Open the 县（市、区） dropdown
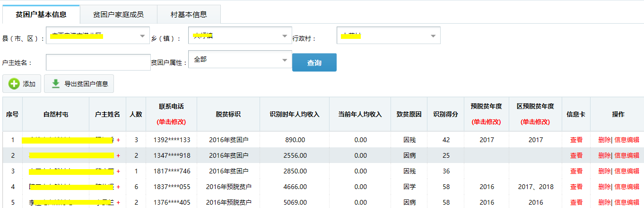Screen dimensions: 644x208 click(142, 36)
